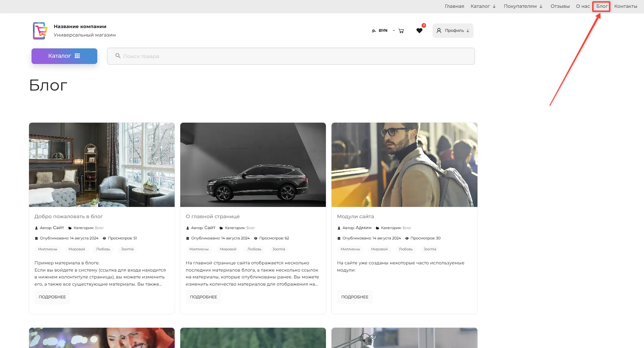This screenshot has height=348, width=644.
Task: Click the user icon in the Профиль button
Action: tap(439, 31)
